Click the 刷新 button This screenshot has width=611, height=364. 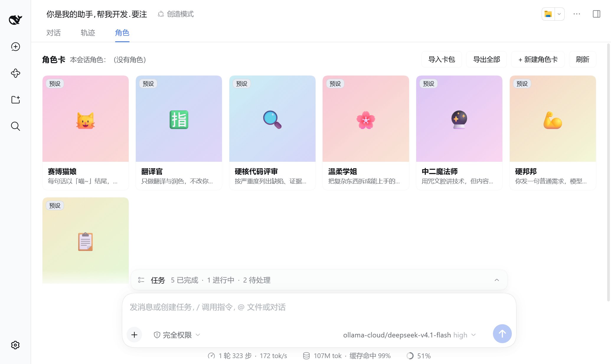coord(582,60)
